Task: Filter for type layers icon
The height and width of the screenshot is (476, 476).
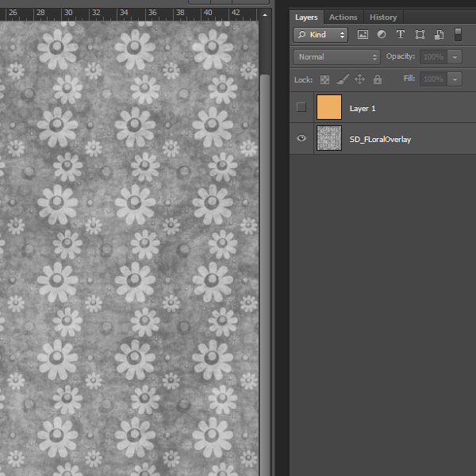Action: (x=401, y=34)
